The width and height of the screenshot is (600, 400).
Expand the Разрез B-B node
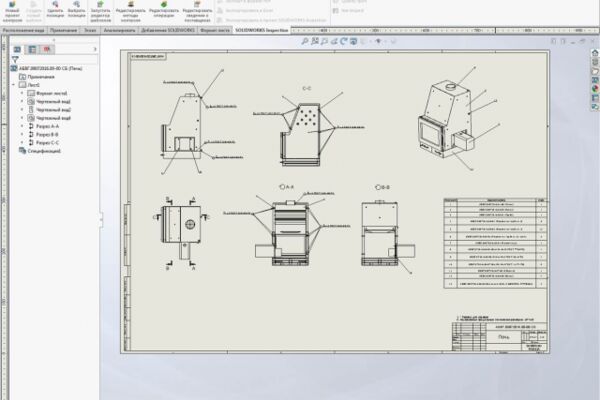(x=22, y=134)
